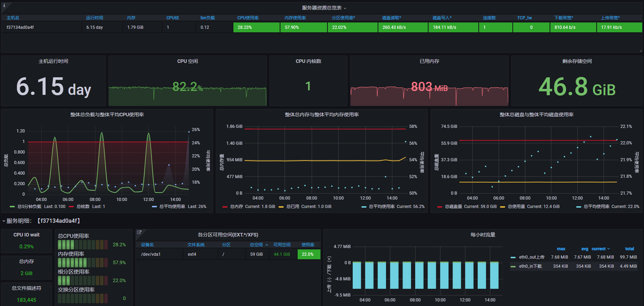The image size is (644, 306).
Task: Sort partition table by 分区 column
Action: coord(226,245)
